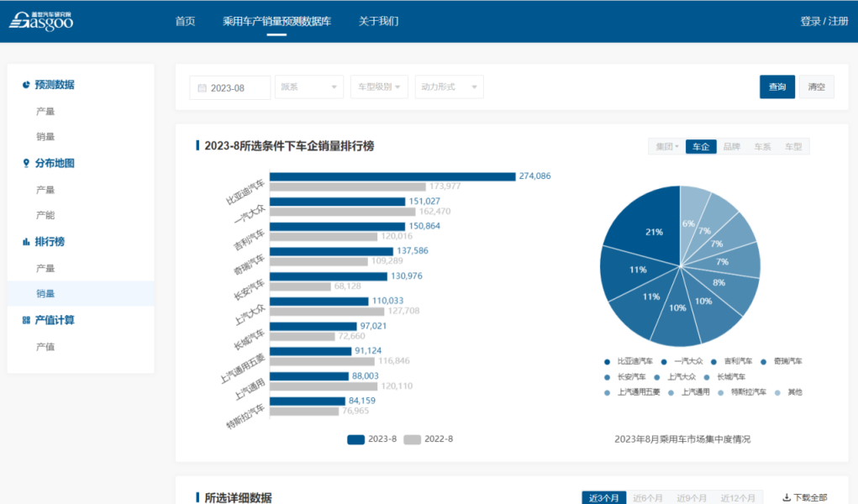
Task: Click the 产值计算 grid icon
Action: click(26, 320)
